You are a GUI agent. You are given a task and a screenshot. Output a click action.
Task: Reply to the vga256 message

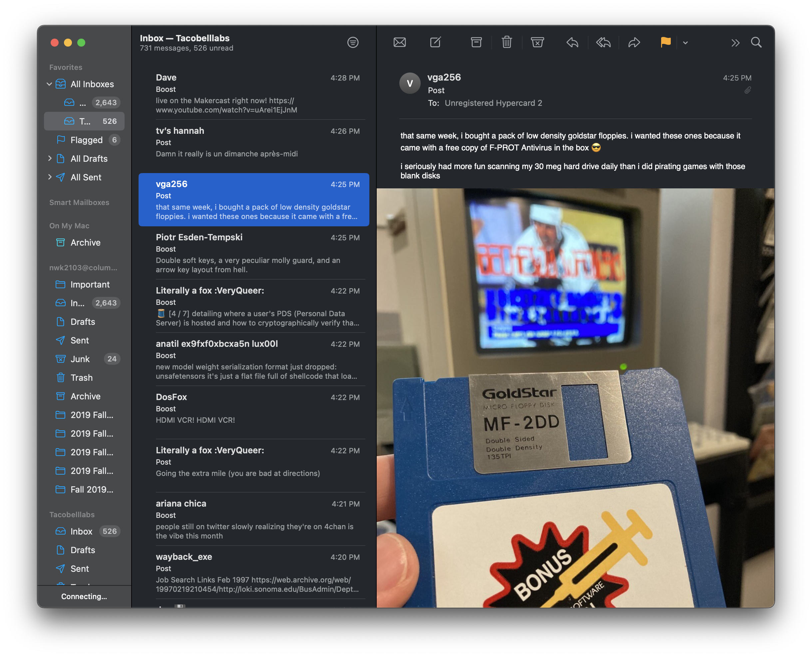click(x=572, y=42)
